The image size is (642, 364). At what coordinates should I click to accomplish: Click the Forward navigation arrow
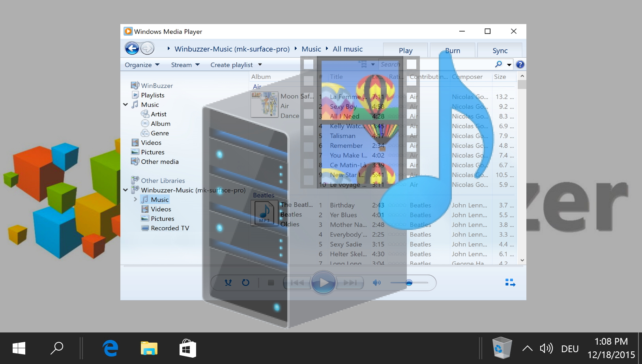147,49
